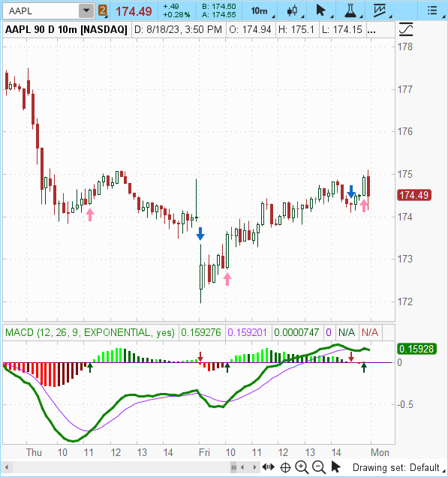Viewport: 448px width, 477px height.
Task: Click the MACD value 0.159276
Action: (201, 332)
